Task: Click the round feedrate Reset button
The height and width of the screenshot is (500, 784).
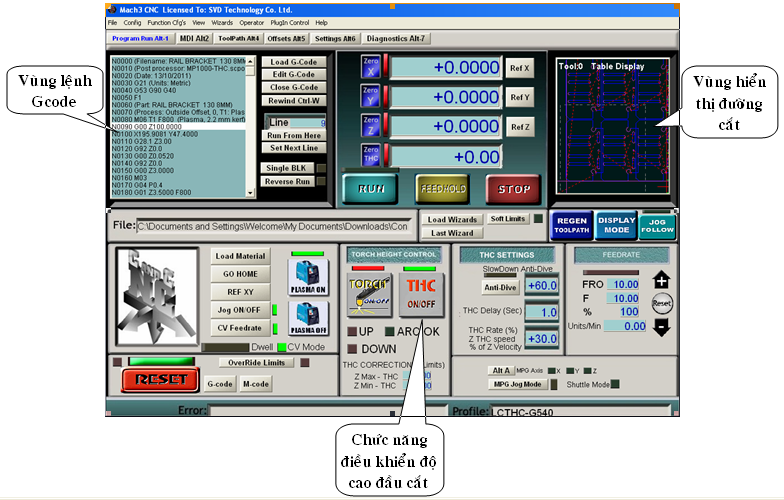Action: coord(662,303)
